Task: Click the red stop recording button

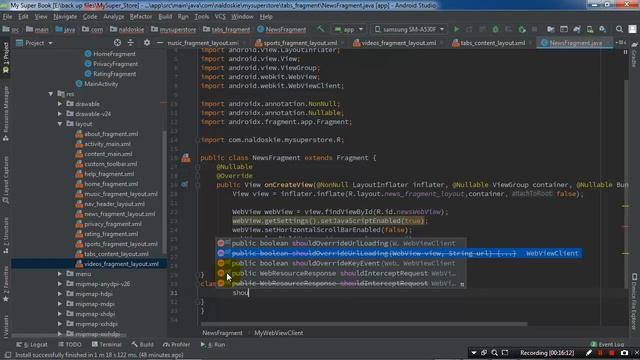Action: pyautogui.click(x=611, y=353)
